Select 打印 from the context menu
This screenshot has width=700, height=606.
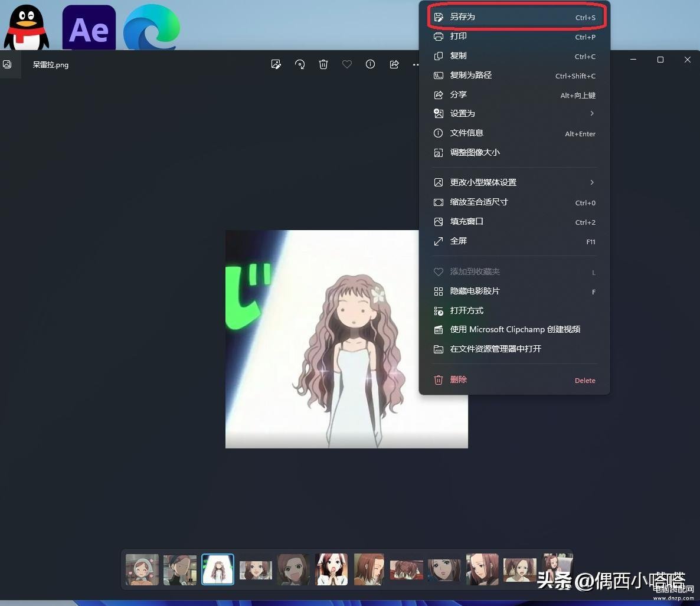click(514, 37)
